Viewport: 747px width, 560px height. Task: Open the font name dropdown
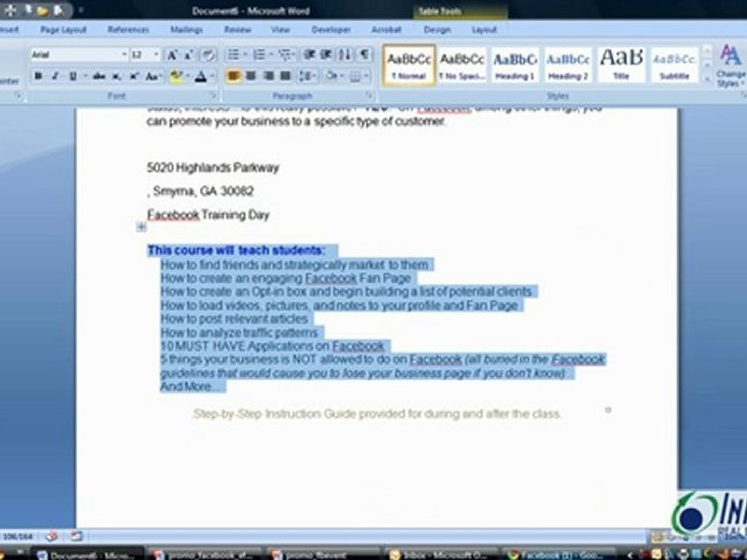point(124,54)
